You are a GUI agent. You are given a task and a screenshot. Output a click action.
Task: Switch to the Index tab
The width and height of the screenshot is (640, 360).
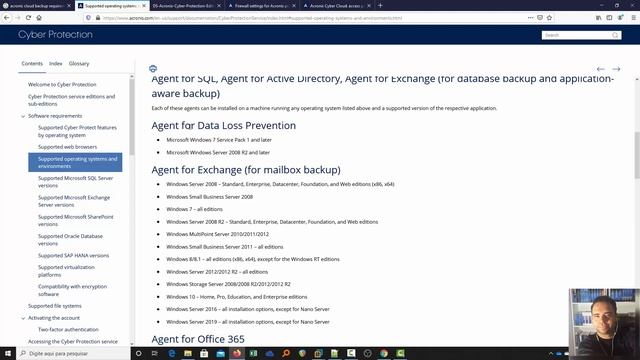pos(56,64)
